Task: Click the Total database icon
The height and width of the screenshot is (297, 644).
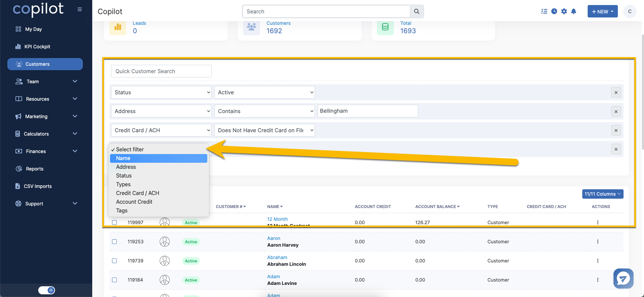Action: tap(385, 27)
